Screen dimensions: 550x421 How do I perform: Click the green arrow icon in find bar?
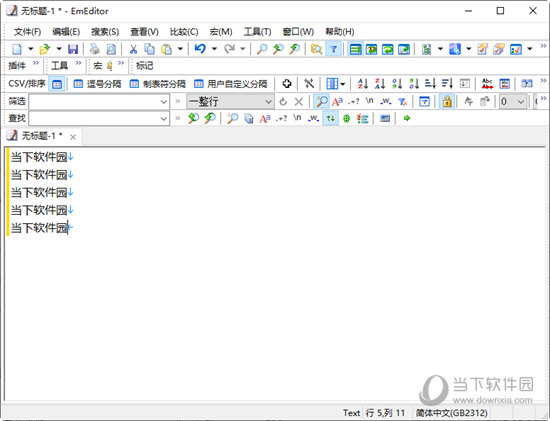[407, 118]
